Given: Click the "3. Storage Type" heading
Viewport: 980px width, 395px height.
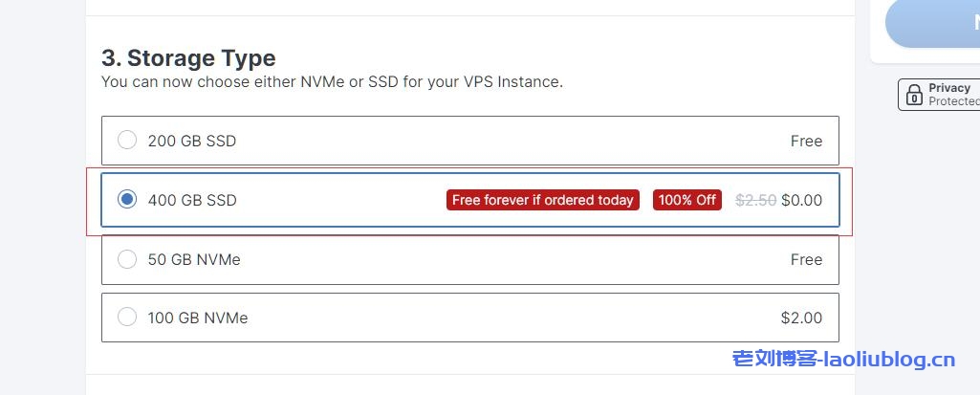Looking at the screenshot, I should (x=188, y=58).
